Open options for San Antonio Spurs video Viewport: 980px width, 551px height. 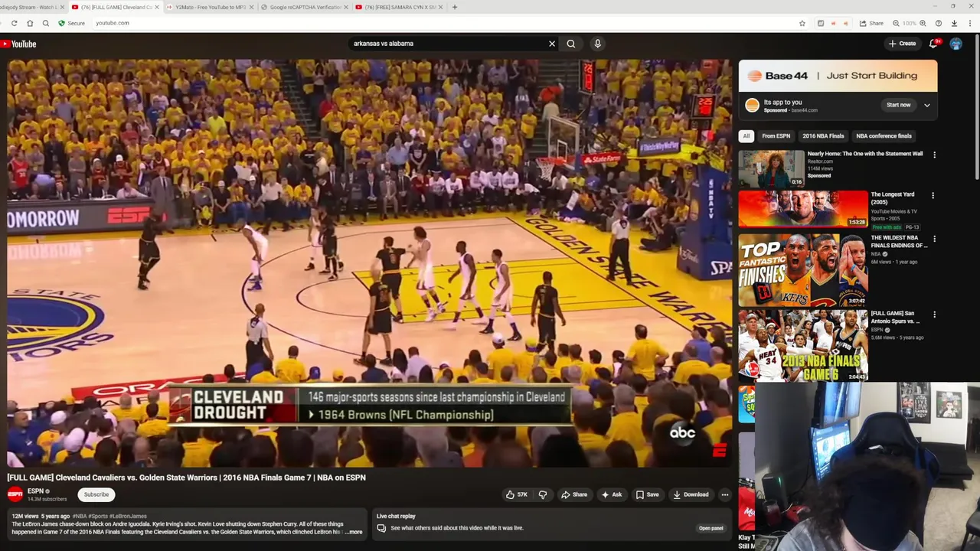pyautogui.click(x=934, y=315)
